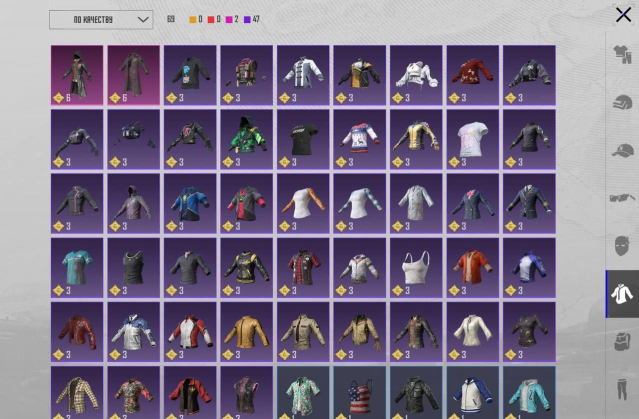Select the white lab coat item
639x419 pixels.
[416, 203]
